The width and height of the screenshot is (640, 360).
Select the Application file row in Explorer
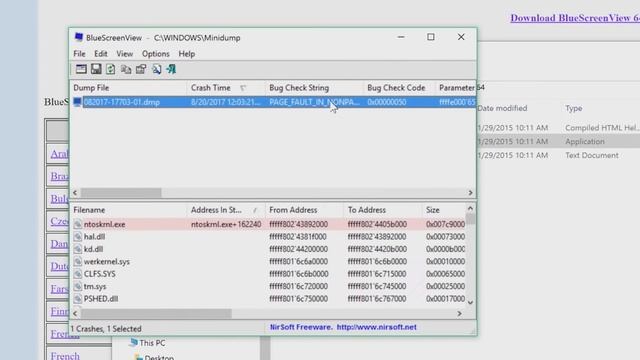pyautogui.click(x=559, y=142)
